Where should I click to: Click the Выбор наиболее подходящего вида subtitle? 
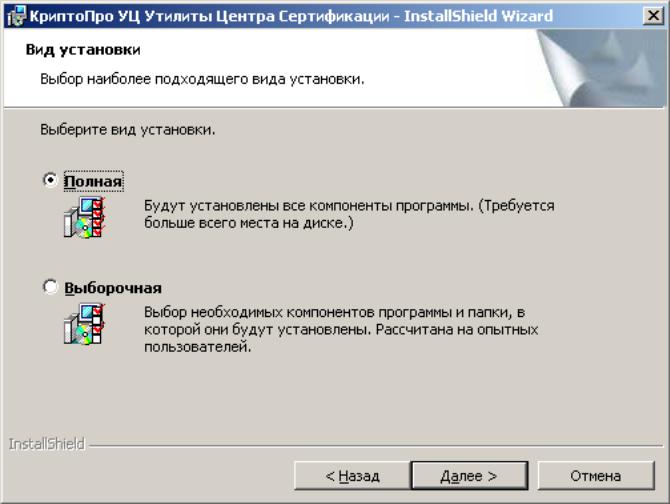tap(202, 79)
